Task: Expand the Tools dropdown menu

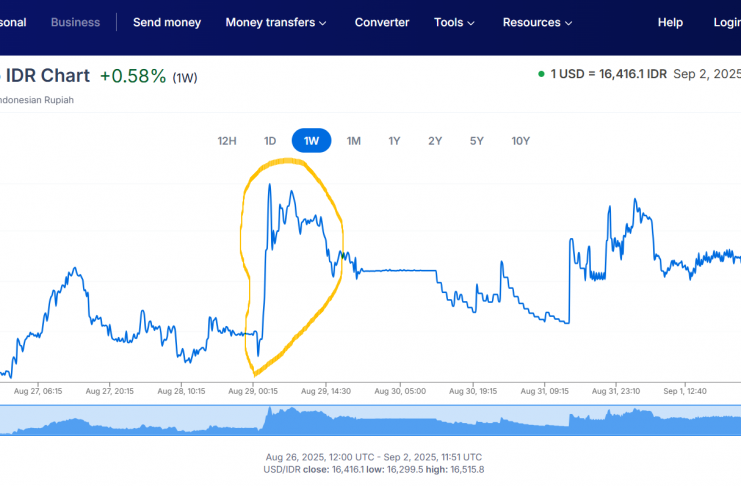Action: 454,22
